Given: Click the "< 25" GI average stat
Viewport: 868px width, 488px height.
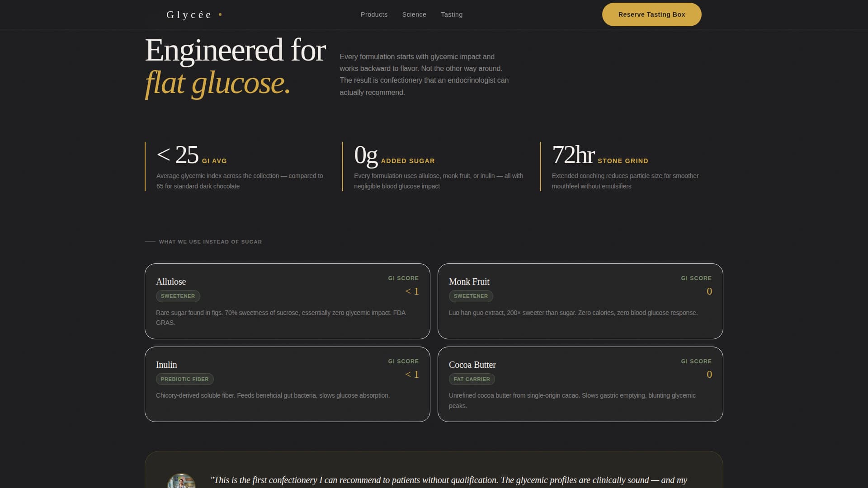Looking at the screenshot, I should pos(178,155).
